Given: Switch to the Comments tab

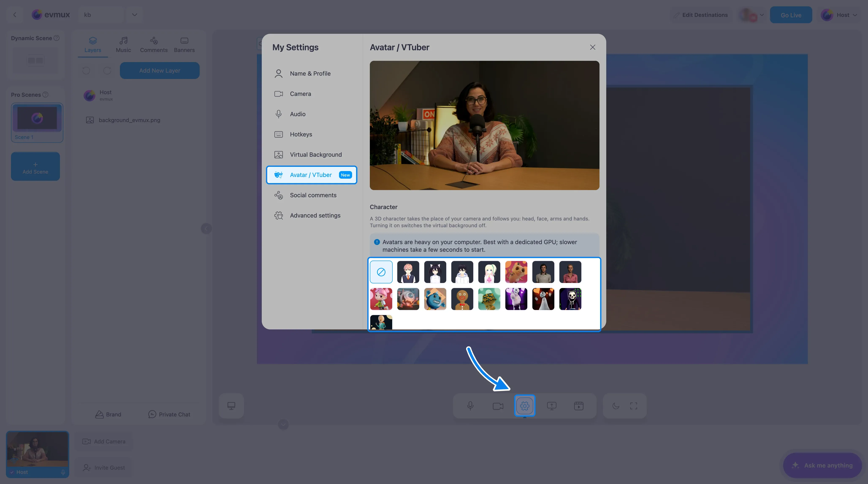Looking at the screenshot, I should tap(154, 45).
